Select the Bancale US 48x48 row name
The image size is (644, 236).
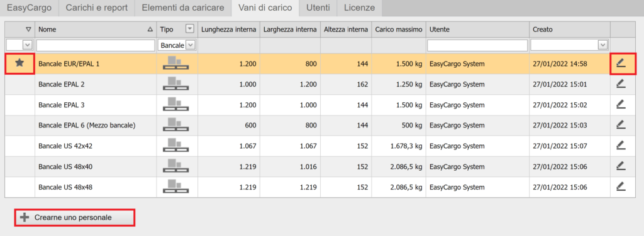[65, 187]
